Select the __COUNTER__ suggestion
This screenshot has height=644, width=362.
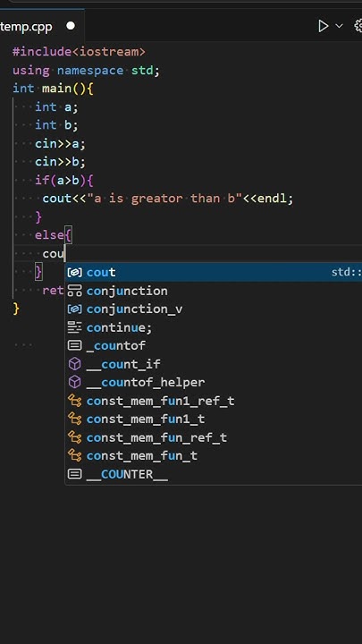coord(214,474)
